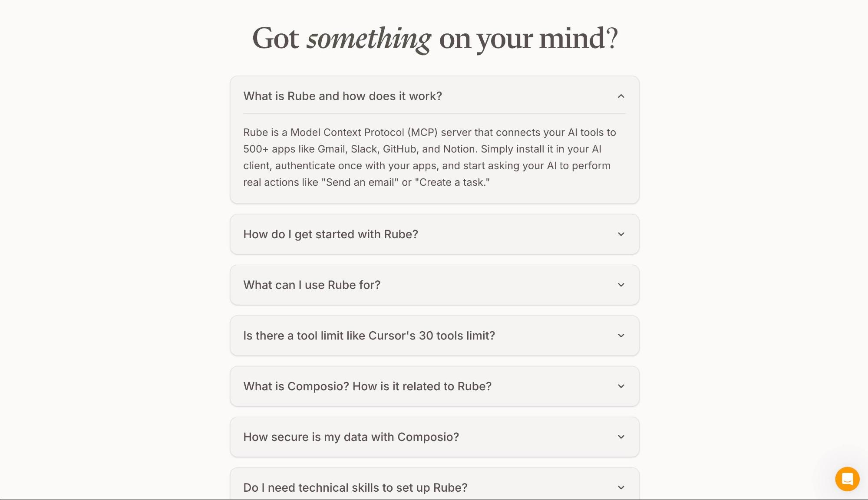868x500 pixels.
Task: Click the upward chevron on the first FAQ
Action: click(x=621, y=96)
